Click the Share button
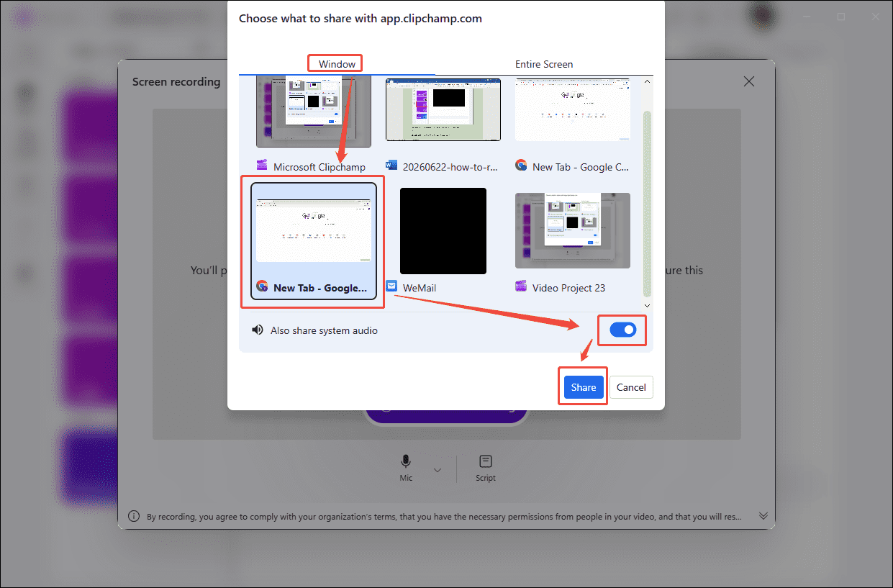The image size is (893, 588). coord(584,387)
